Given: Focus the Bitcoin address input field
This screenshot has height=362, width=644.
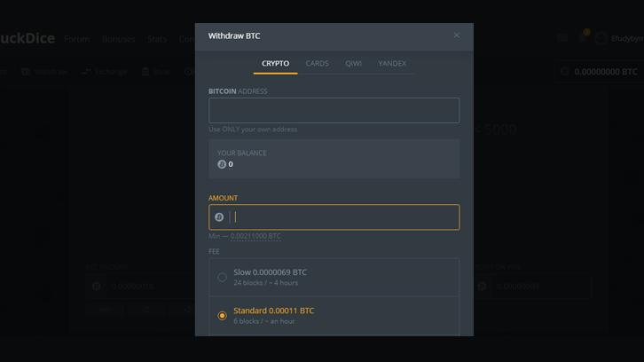Looking at the screenshot, I should [x=334, y=110].
